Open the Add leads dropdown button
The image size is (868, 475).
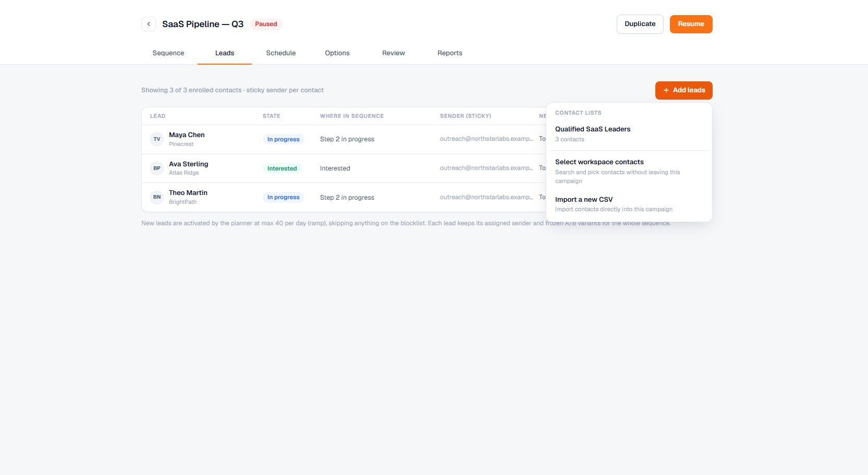click(683, 90)
